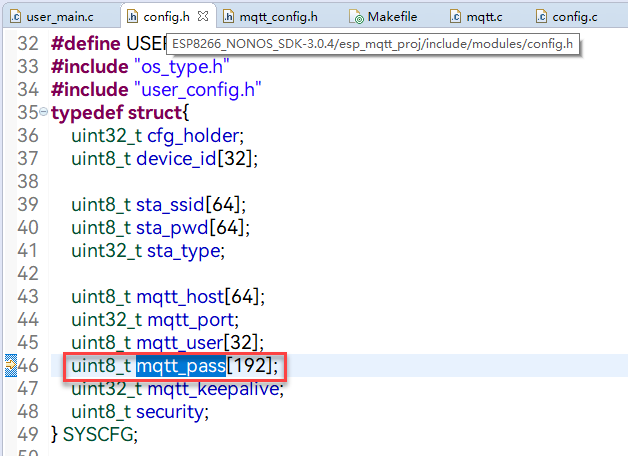The height and width of the screenshot is (456, 628).
Task: Click the mqtt_port field name
Action: coord(191,320)
